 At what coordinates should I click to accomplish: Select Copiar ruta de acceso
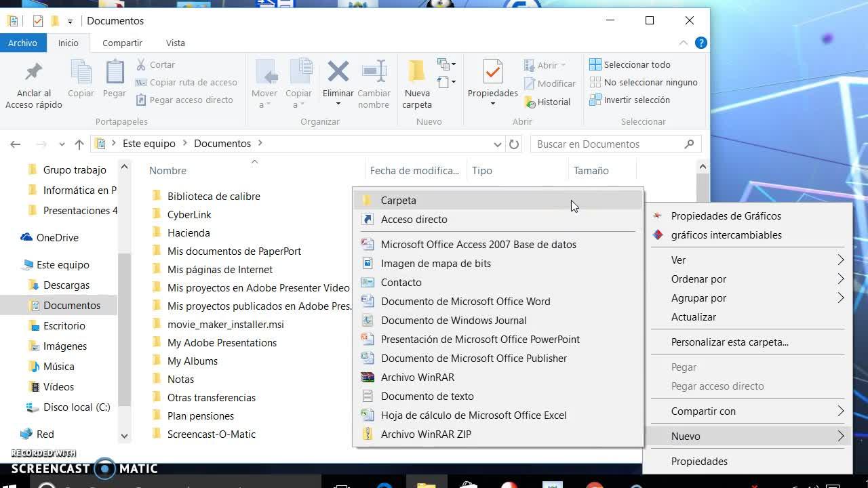(x=186, y=82)
